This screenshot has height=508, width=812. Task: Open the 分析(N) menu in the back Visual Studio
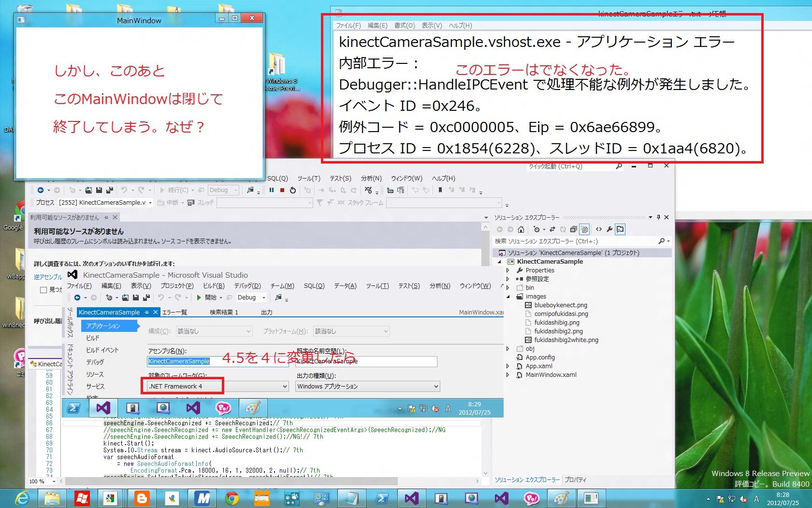371,179
